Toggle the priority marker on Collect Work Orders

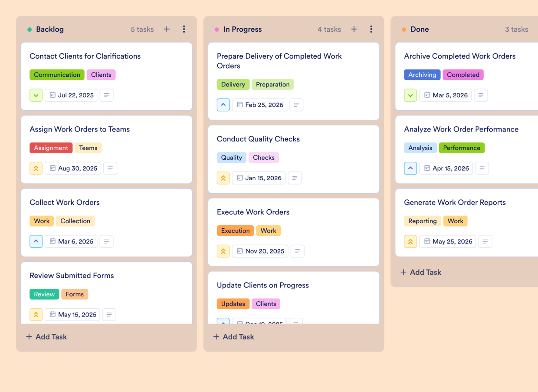click(36, 241)
